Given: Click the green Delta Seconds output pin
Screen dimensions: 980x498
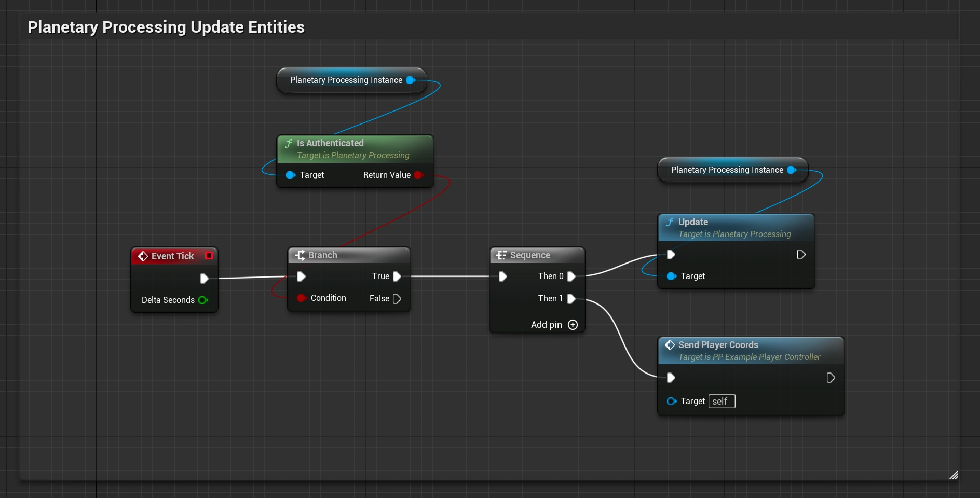Looking at the screenshot, I should coord(203,300).
